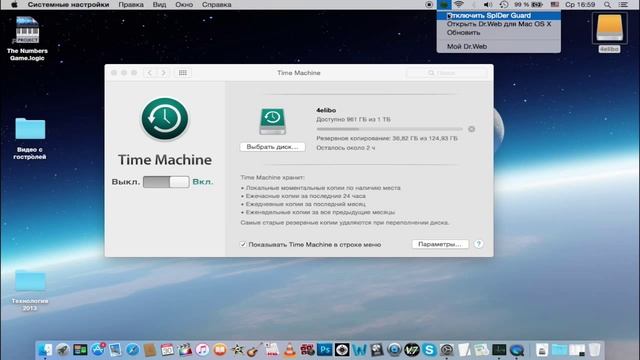Image resolution: width=640 pixels, height=360 pixels.
Task: Click the search field in Time Machine window
Action: 447,73
